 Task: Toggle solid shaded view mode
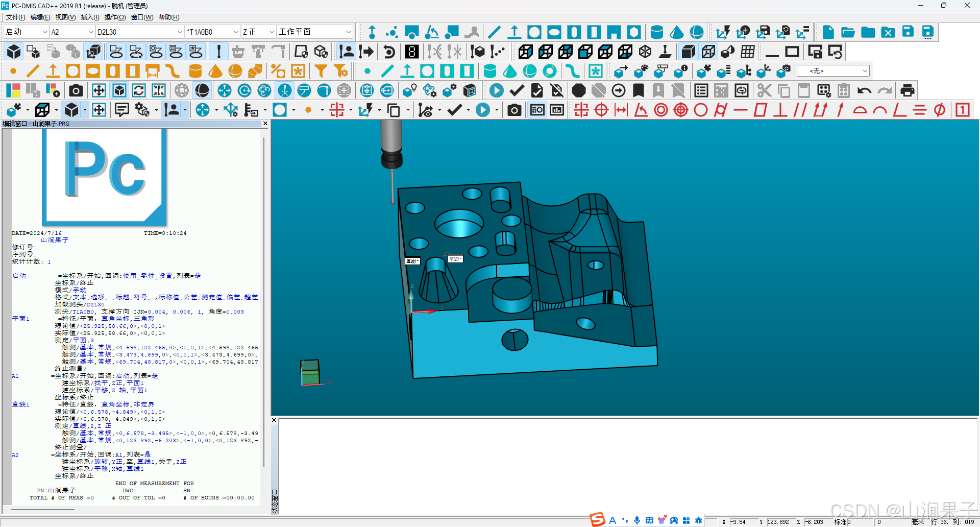click(x=688, y=52)
